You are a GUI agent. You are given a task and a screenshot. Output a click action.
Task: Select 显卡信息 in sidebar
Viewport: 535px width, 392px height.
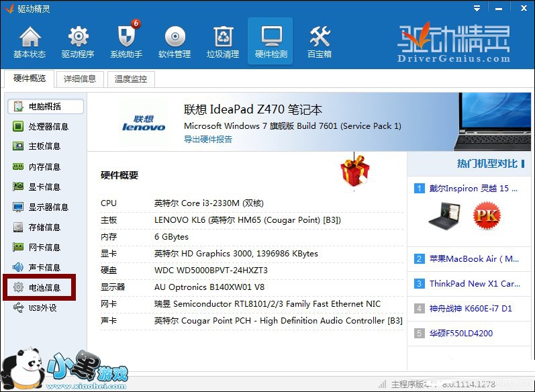tap(44, 187)
